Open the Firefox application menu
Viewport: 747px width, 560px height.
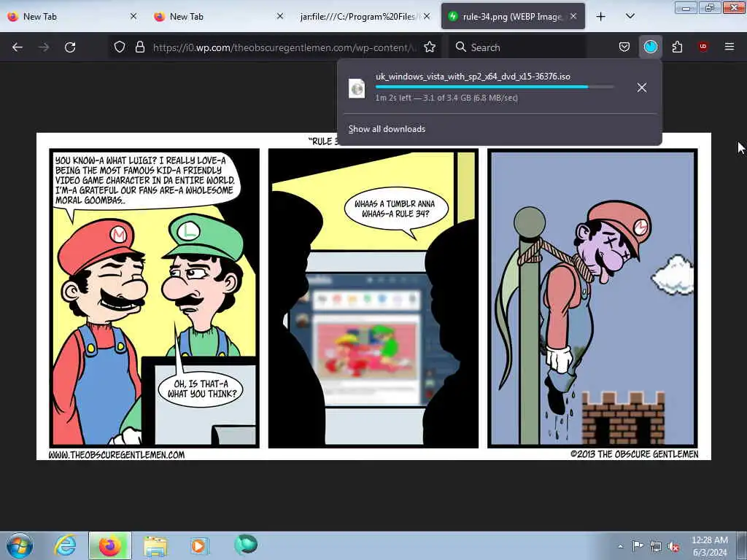click(729, 47)
